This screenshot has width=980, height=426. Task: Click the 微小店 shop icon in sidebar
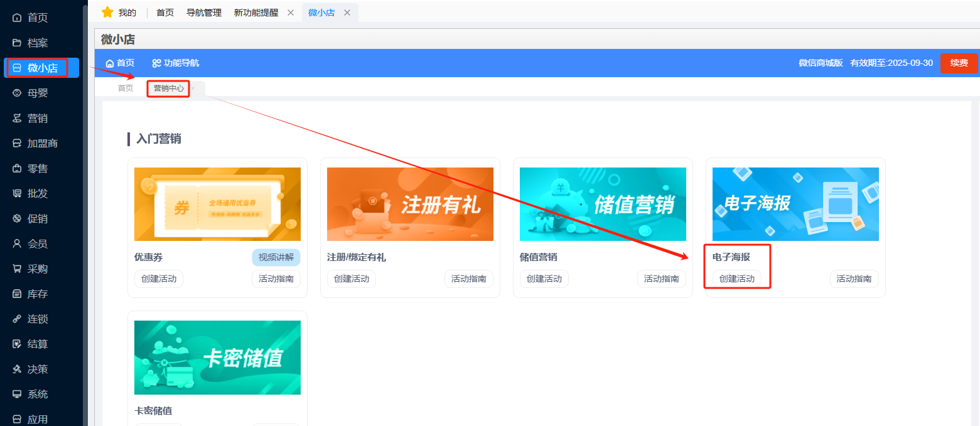17,68
